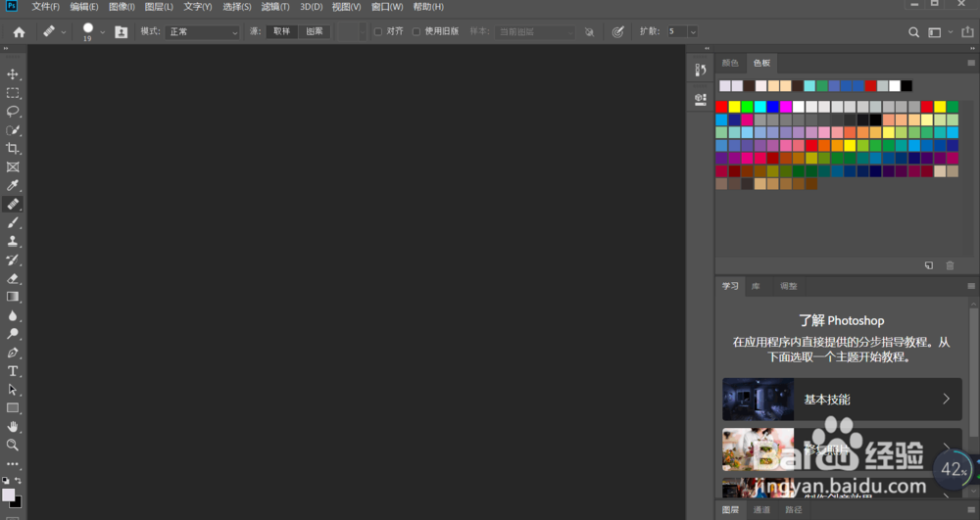Image resolution: width=980 pixels, height=520 pixels.
Task: Click the pressure-for-size icon
Action: click(617, 32)
